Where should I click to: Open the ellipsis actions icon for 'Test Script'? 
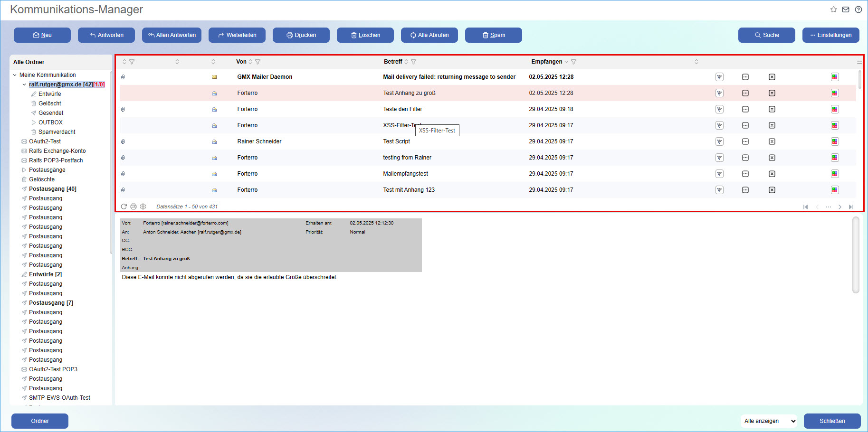pyautogui.click(x=745, y=141)
